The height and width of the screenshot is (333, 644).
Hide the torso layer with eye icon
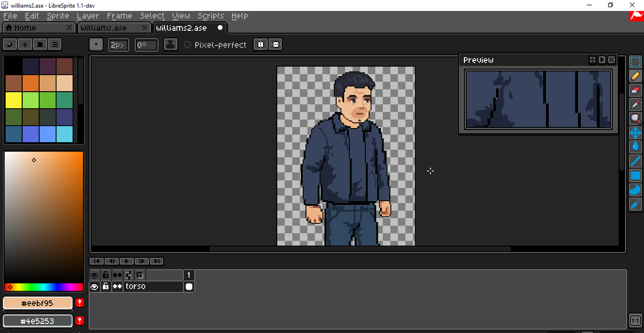click(x=94, y=287)
